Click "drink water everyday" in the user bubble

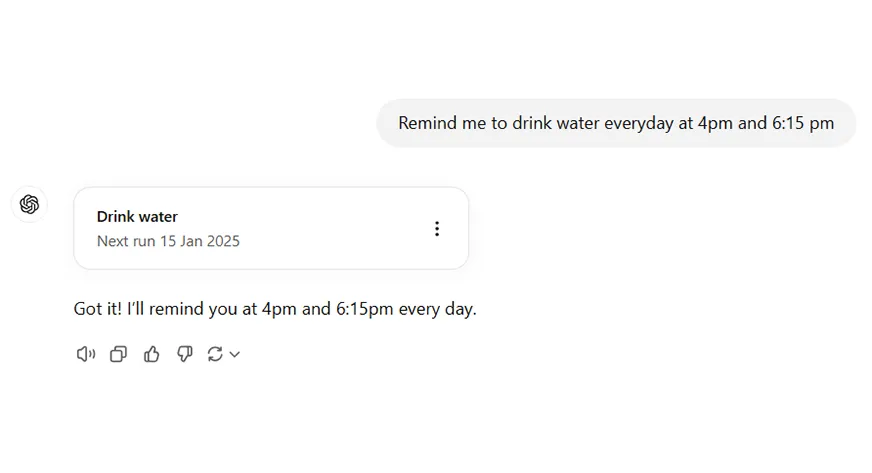[593, 123]
